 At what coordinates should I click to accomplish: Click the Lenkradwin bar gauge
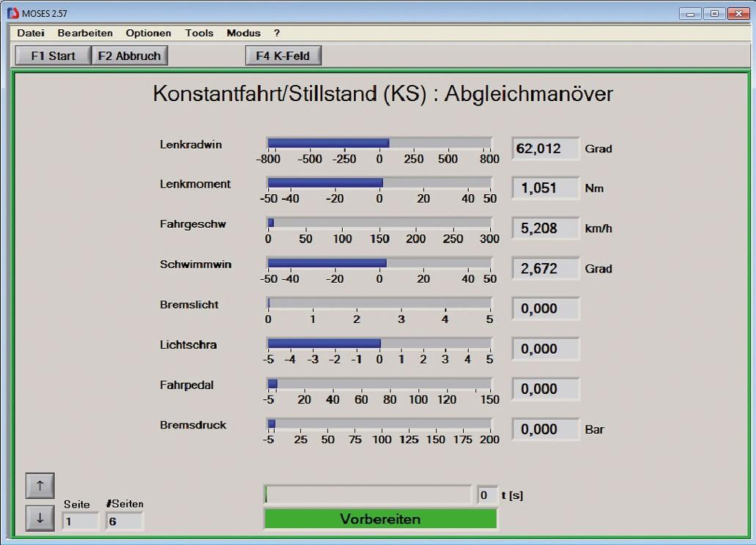point(379,143)
